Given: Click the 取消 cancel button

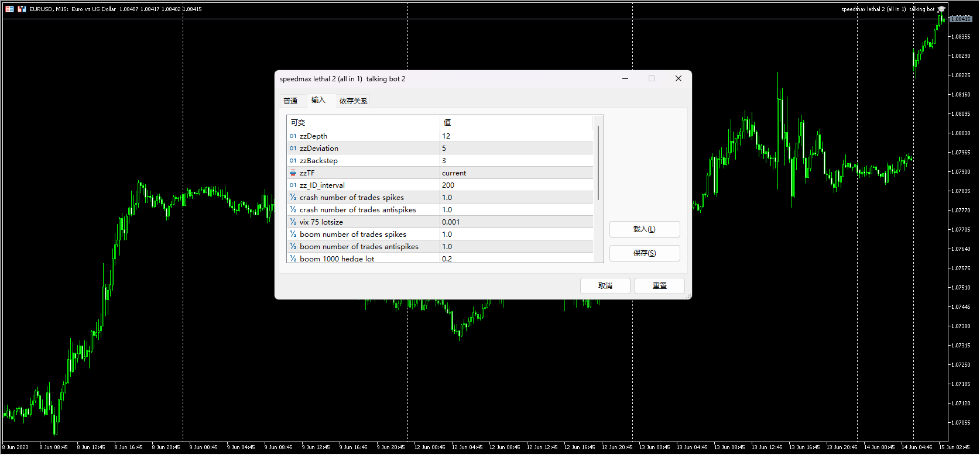Looking at the screenshot, I should (605, 286).
